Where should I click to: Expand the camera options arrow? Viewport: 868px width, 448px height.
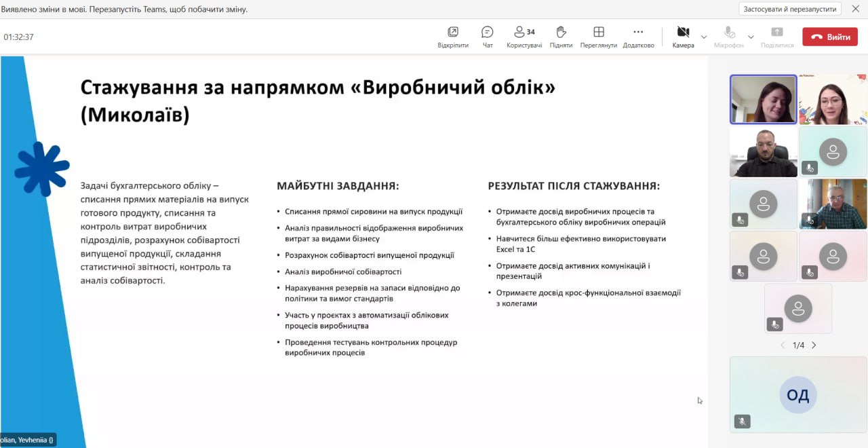[x=704, y=37]
